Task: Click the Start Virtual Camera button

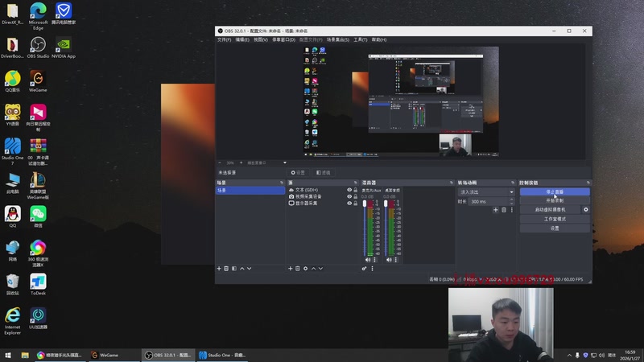Action: point(550,210)
